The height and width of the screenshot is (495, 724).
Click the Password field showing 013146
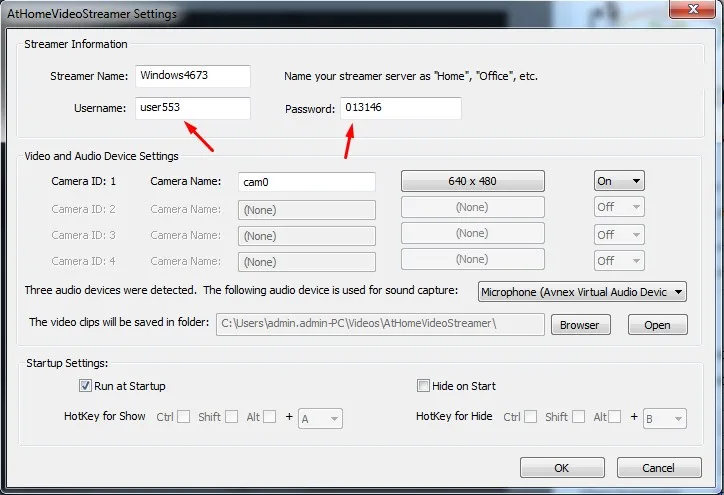coord(401,108)
